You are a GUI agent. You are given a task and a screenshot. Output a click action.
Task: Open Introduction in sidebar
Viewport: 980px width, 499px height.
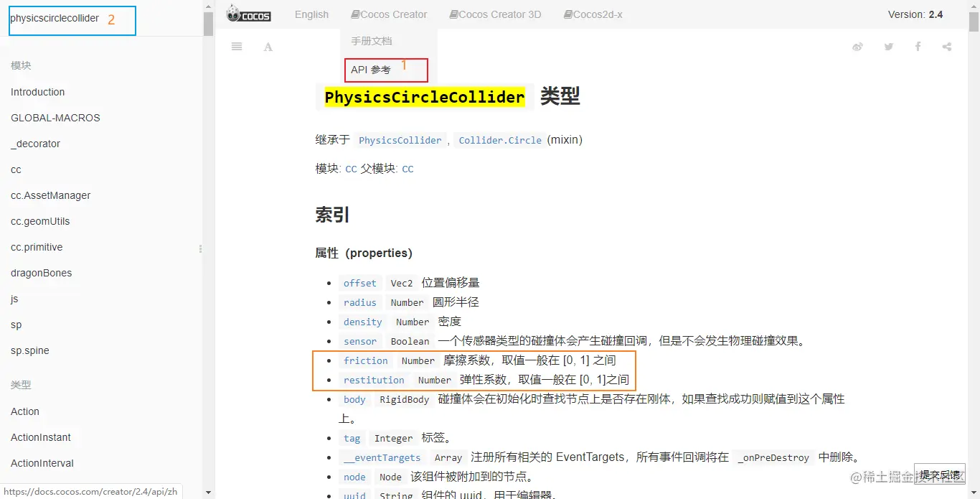pyautogui.click(x=37, y=92)
